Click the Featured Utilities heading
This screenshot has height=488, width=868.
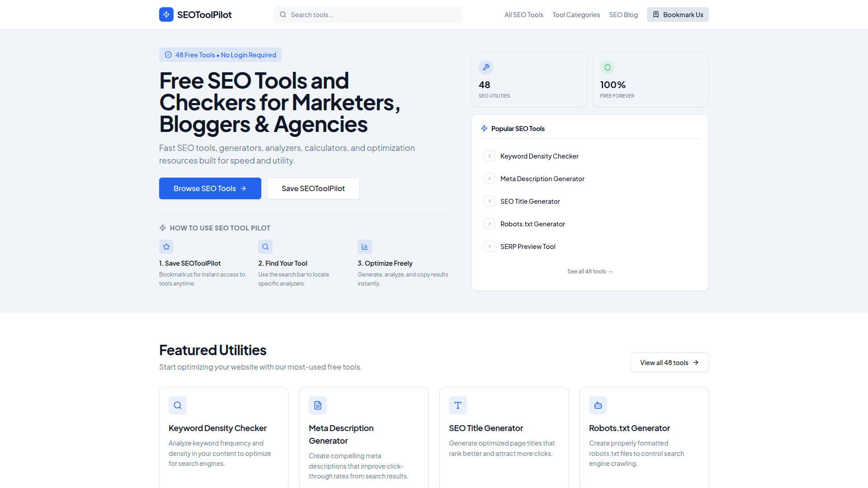coord(212,350)
